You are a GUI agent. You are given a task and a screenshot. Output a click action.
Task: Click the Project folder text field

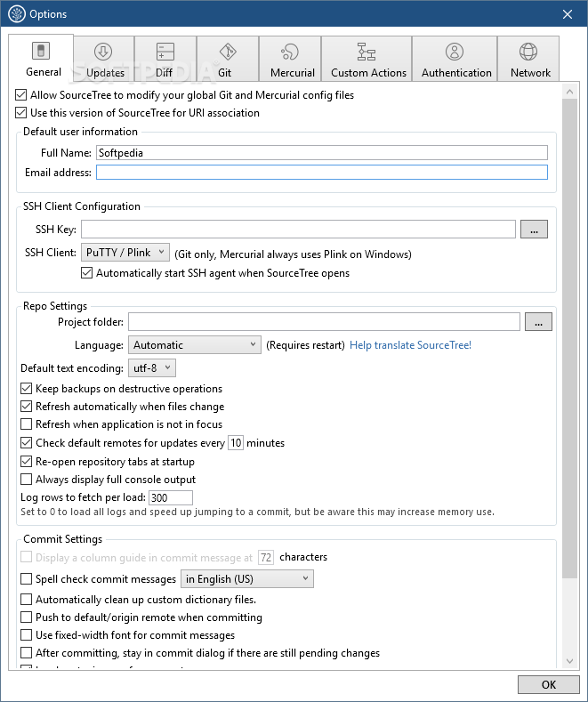(325, 322)
